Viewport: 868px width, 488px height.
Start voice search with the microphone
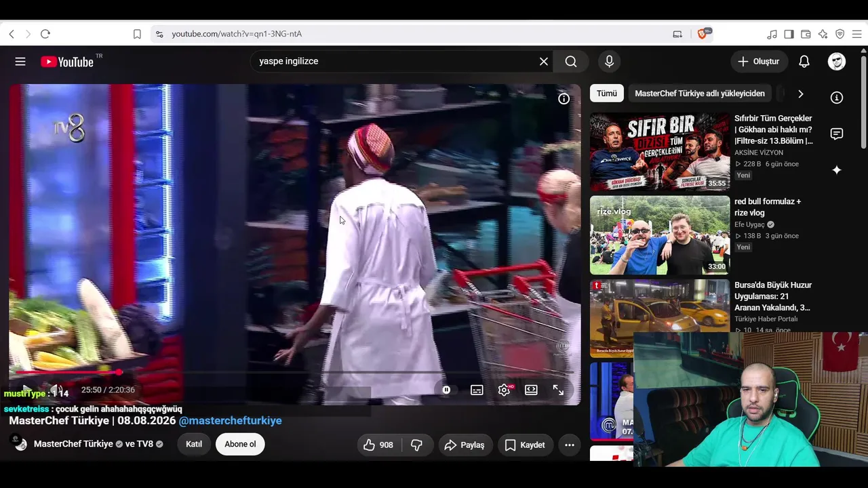coord(609,62)
